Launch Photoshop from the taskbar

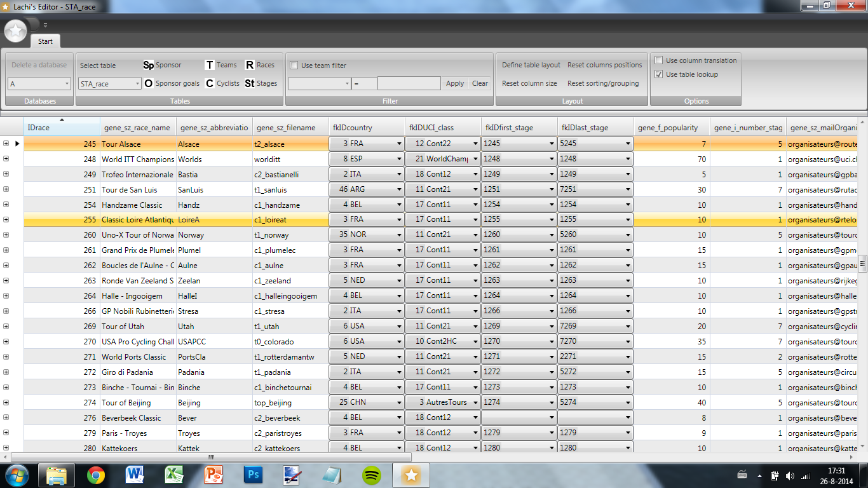tap(253, 475)
